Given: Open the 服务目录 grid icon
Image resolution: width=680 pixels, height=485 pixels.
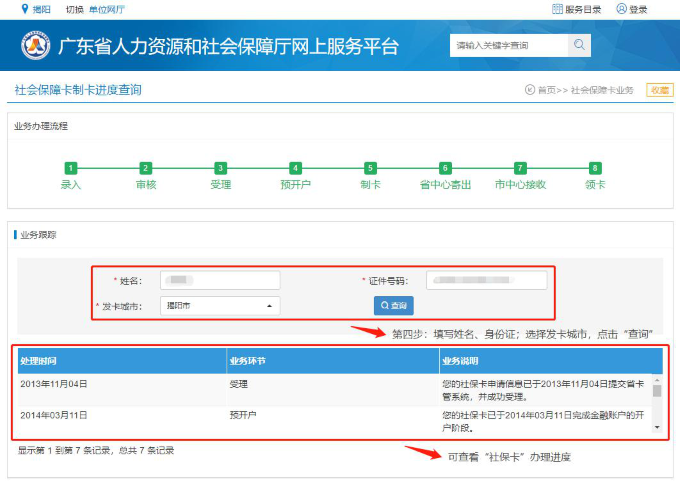Looking at the screenshot, I should [557, 9].
